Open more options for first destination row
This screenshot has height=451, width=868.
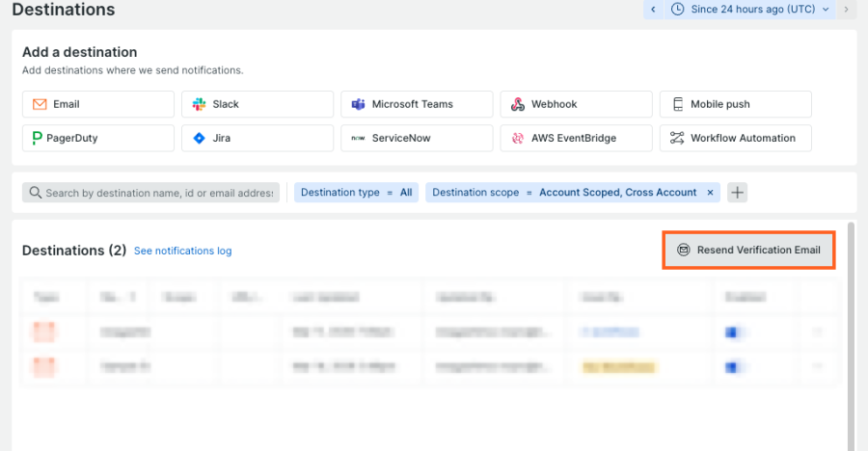817,332
